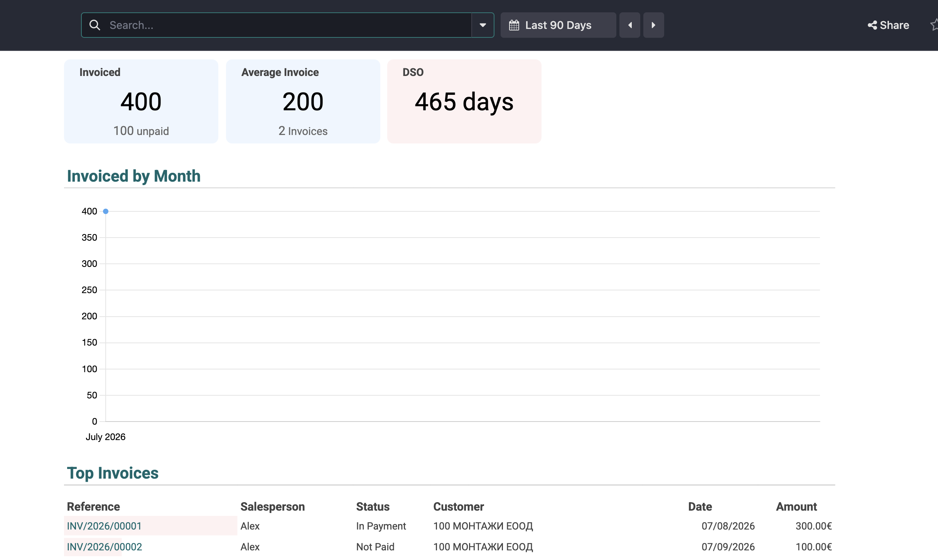The height and width of the screenshot is (560, 938).
Task: Click the 100 unpaid text
Action: click(x=141, y=131)
